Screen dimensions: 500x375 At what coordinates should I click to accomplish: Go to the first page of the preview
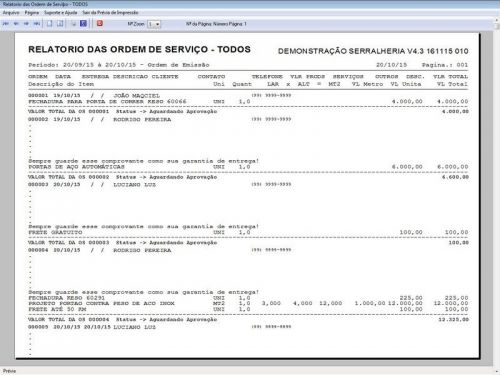tap(6, 24)
